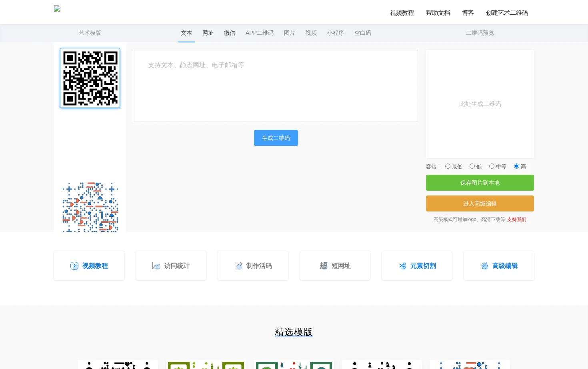
Task: Open 创建艺术二维码 in top navigation
Action: coord(507,13)
